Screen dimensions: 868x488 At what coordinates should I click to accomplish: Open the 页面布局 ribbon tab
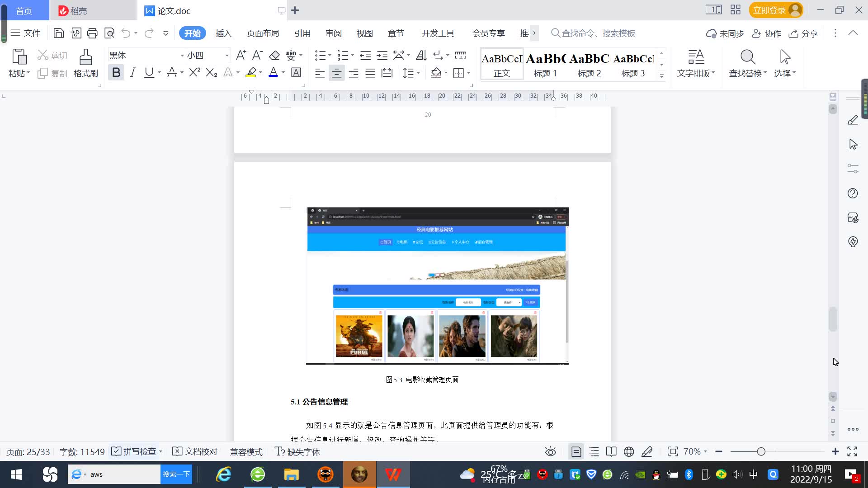tap(263, 33)
